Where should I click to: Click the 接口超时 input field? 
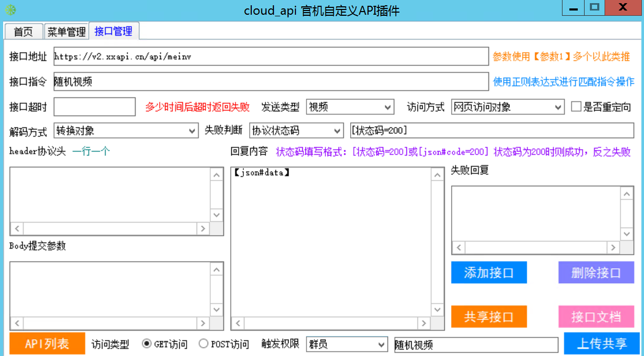pyautogui.click(x=95, y=107)
